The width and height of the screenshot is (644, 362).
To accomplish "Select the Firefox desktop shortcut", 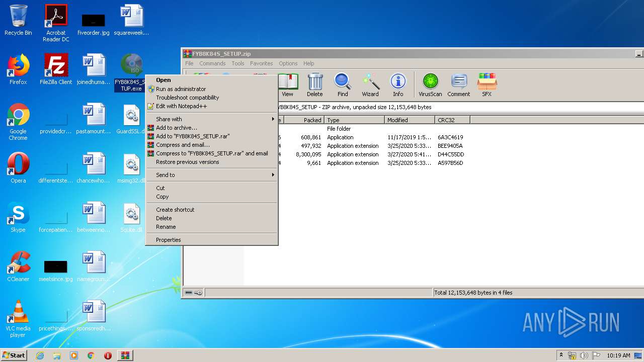I will [x=18, y=69].
